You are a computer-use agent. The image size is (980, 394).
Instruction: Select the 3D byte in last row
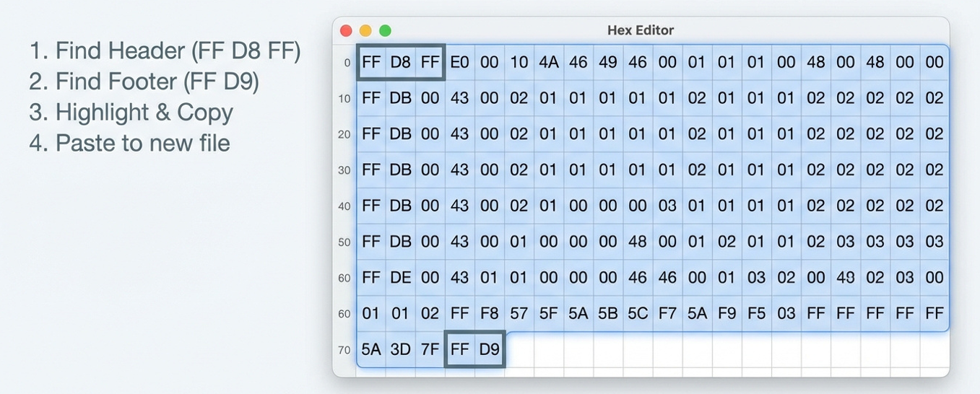click(400, 350)
